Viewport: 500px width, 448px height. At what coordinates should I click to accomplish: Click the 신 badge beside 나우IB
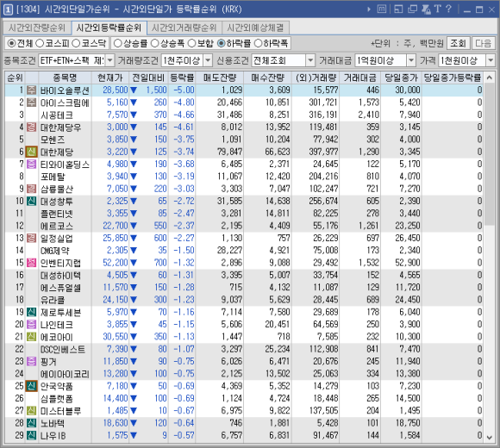click(x=31, y=436)
